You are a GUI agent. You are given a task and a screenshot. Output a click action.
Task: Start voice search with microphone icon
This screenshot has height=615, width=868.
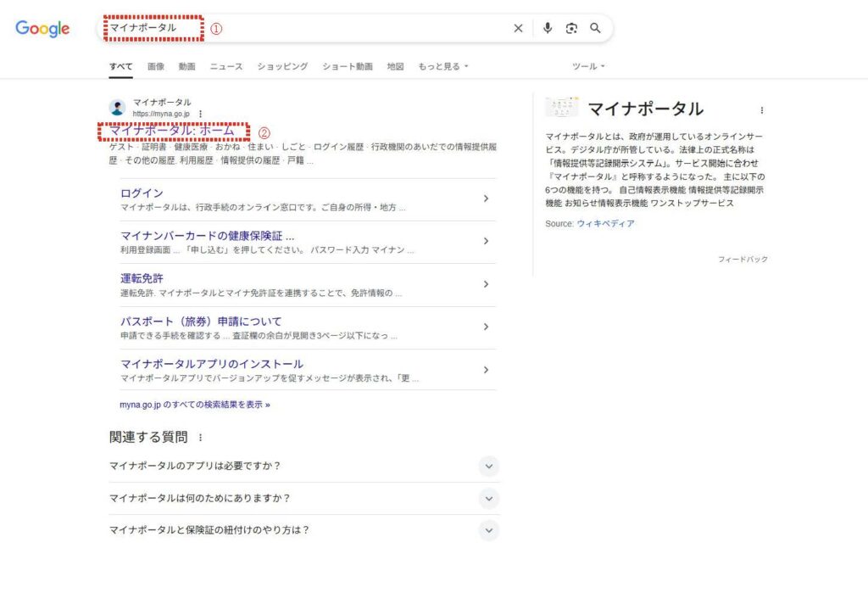(x=548, y=28)
